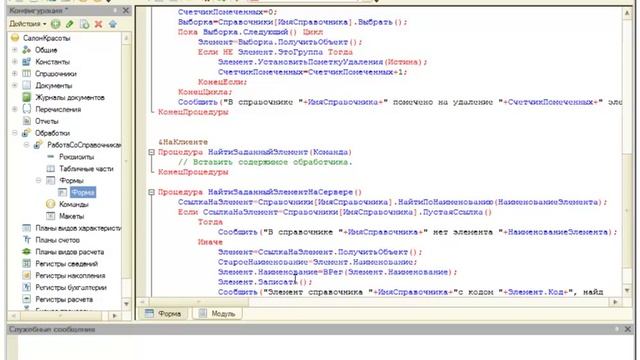Click the Планы счетов icon

pos(27,240)
